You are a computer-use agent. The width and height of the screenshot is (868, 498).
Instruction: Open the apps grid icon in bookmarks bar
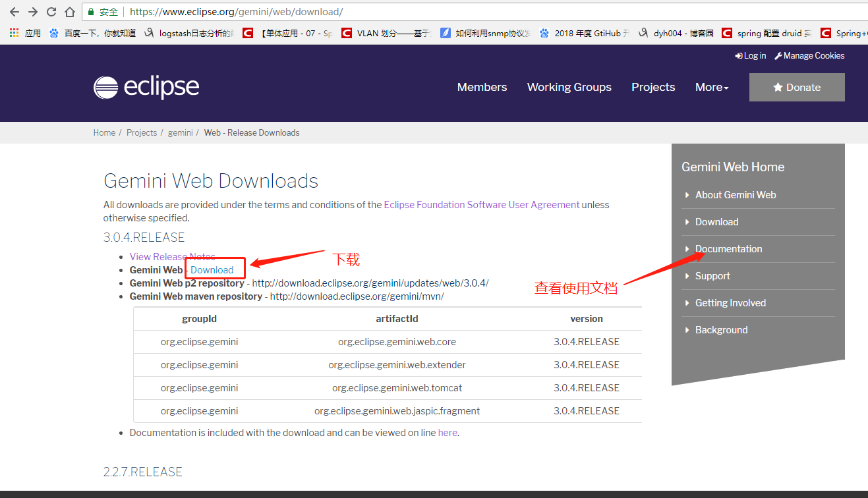point(14,33)
